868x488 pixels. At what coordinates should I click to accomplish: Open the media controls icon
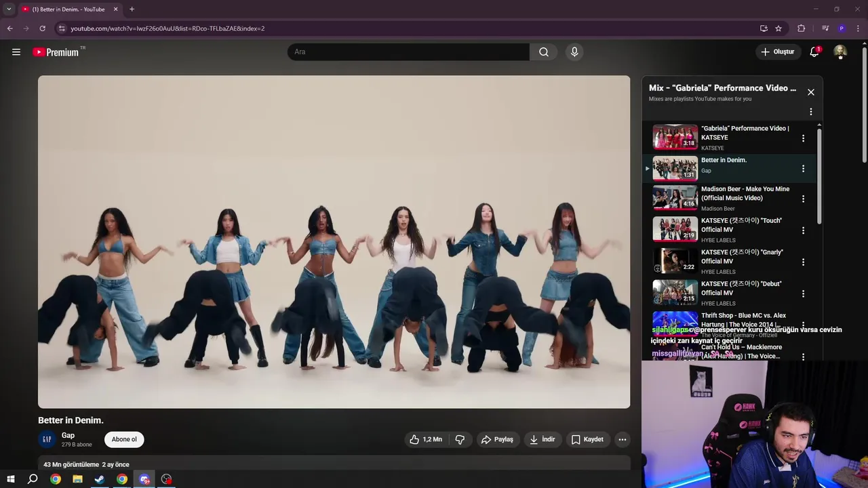(825, 28)
